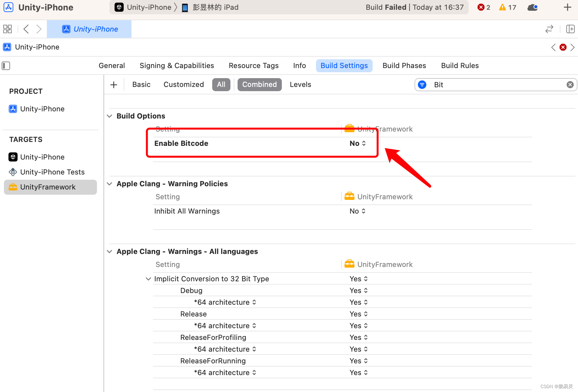
Task: Add a build setting with plus button
Action: click(x=114, y=85)
